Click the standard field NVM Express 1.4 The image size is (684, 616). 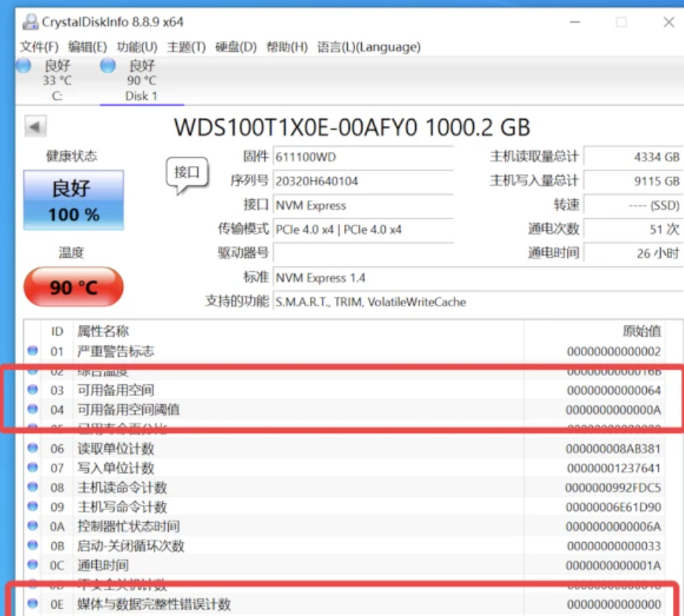pos(478,278)
